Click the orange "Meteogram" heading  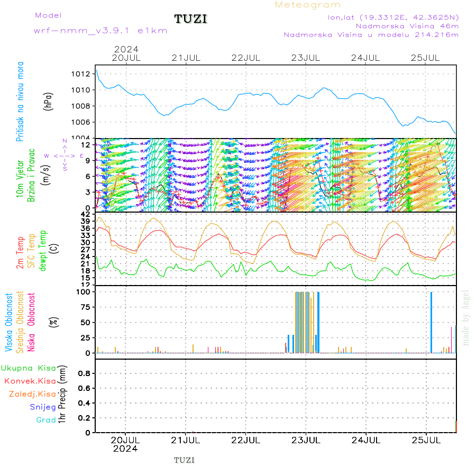[x=307, y=5]
